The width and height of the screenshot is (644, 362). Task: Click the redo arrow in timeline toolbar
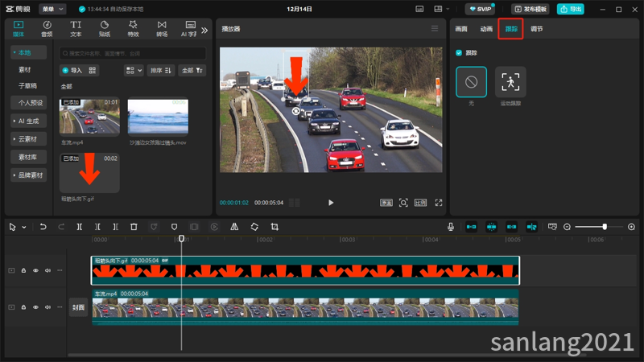coord(61,227)
